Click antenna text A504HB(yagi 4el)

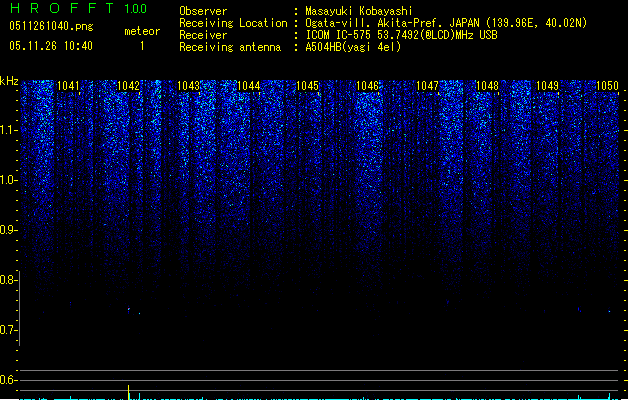click(x=353, y=47)
